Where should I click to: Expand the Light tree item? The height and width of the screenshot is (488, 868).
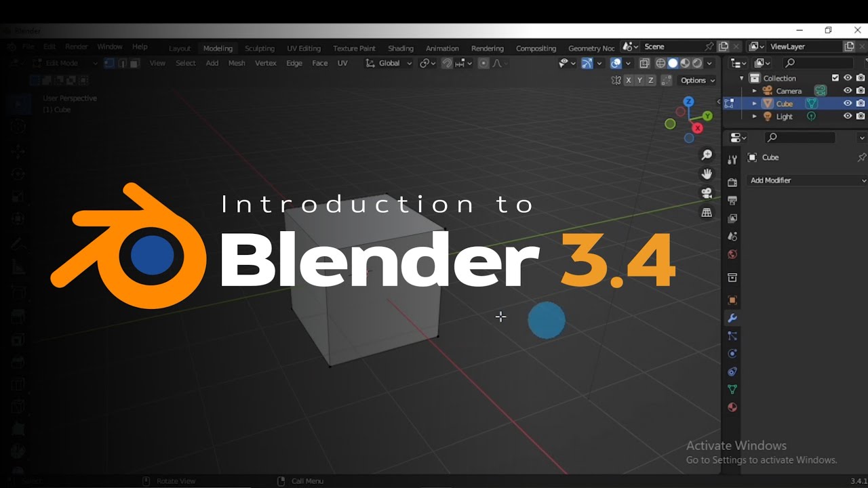(x=754, y=117)
